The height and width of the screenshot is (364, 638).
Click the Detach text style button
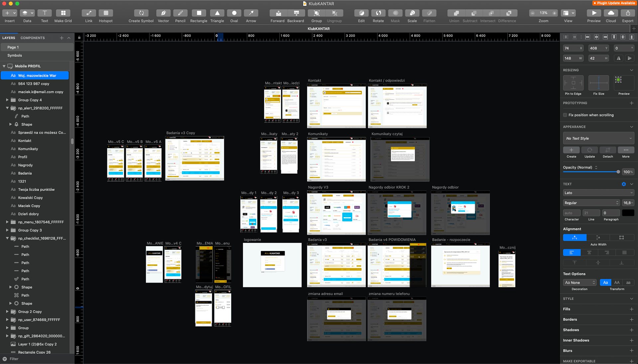point(608,150)
